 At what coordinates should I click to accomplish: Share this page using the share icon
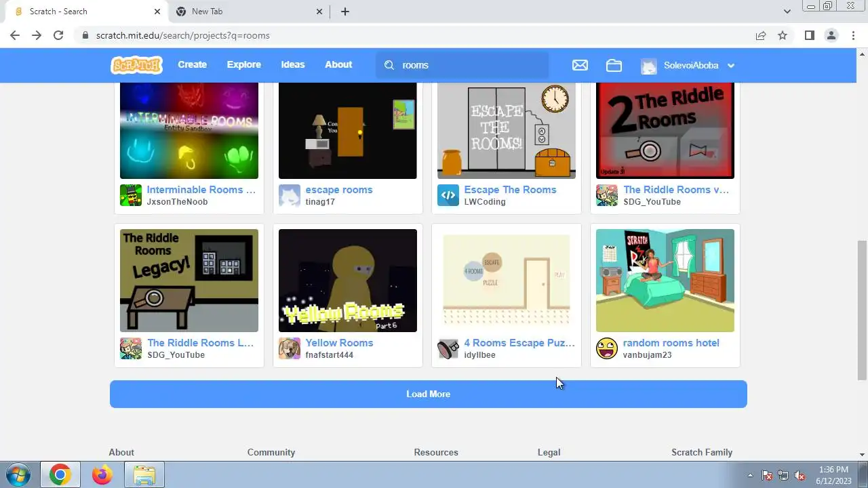761,35
